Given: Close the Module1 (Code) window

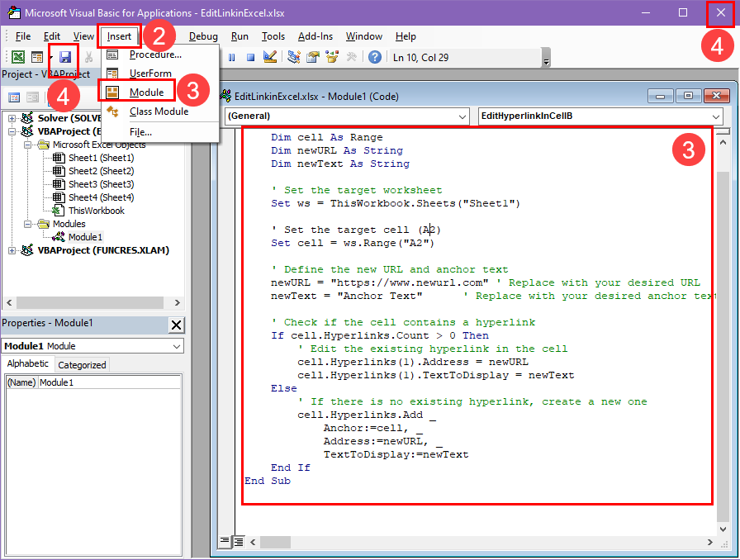Looking at the screenshot, I should coord(716,96).
